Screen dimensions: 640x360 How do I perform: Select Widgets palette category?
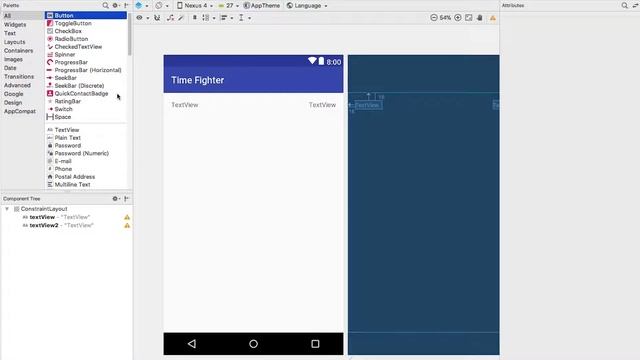[15, 24]
